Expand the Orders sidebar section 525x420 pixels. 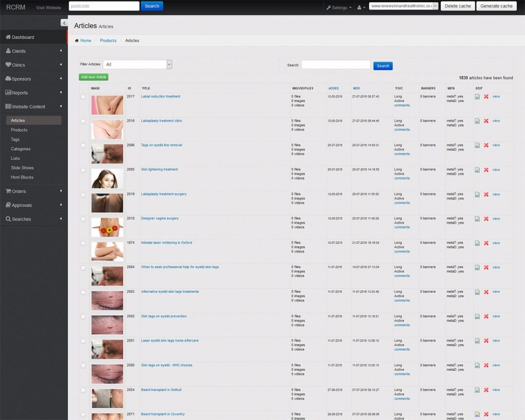click(33, 191)
